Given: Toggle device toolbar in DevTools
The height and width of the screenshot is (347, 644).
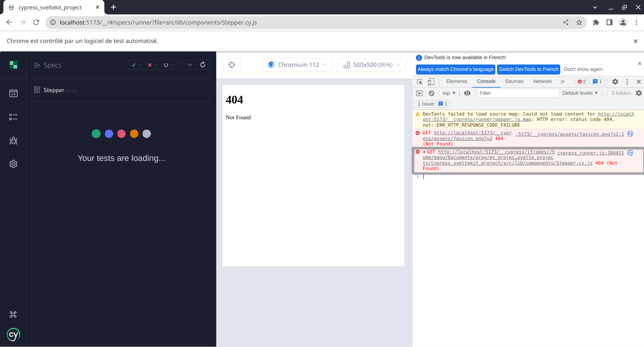Looking at the screenshot, I should tap(431, 81).
